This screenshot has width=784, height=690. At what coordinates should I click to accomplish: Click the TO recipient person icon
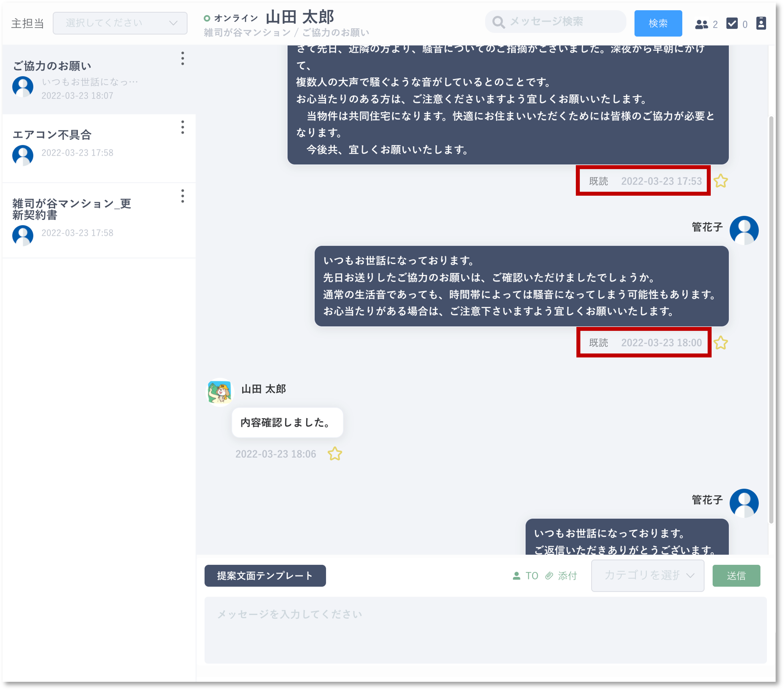(516, 576)
